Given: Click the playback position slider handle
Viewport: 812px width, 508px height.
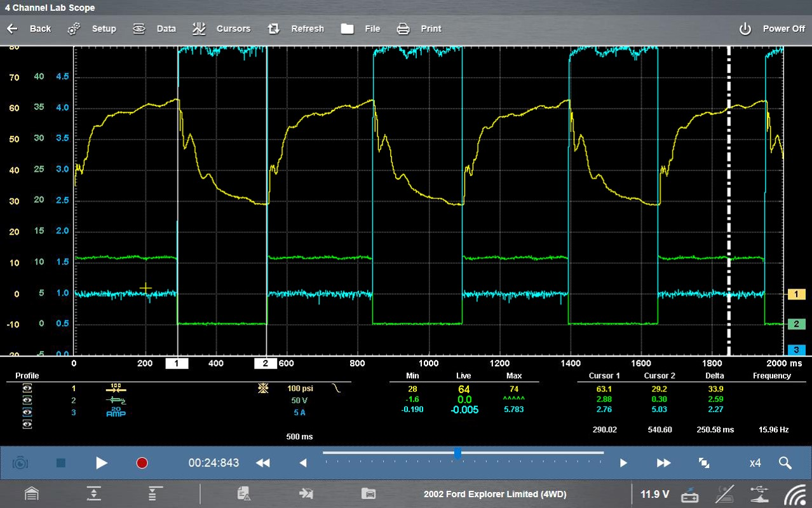Looking at the screenshot, I should pos(457,453).
